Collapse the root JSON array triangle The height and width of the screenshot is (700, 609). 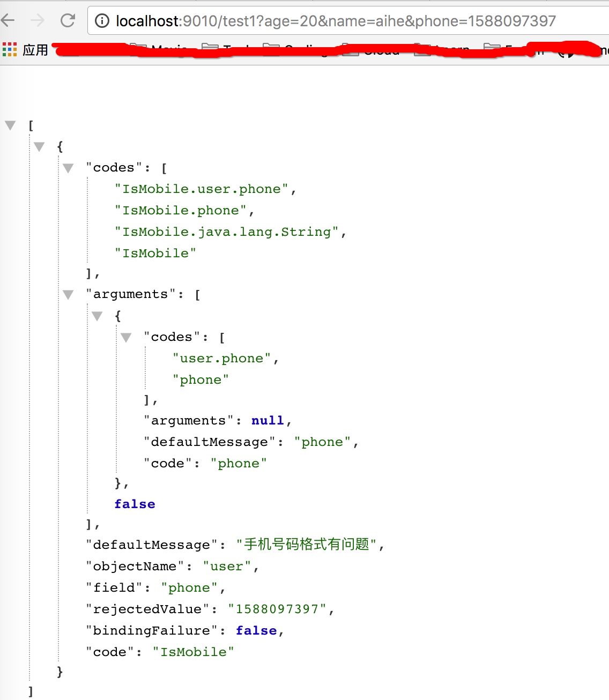point(10,125)
